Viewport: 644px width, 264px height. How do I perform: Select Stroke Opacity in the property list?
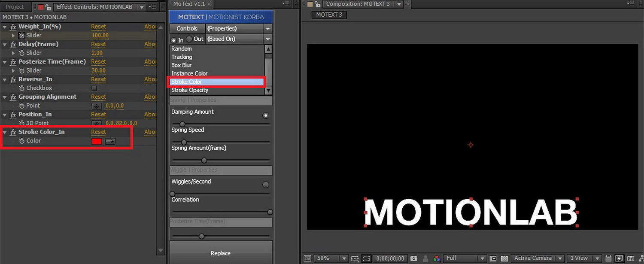(190, 90)
